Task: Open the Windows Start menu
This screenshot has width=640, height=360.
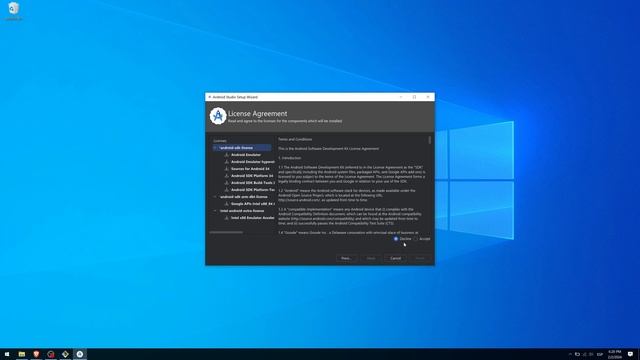Action: coord(7,354)
